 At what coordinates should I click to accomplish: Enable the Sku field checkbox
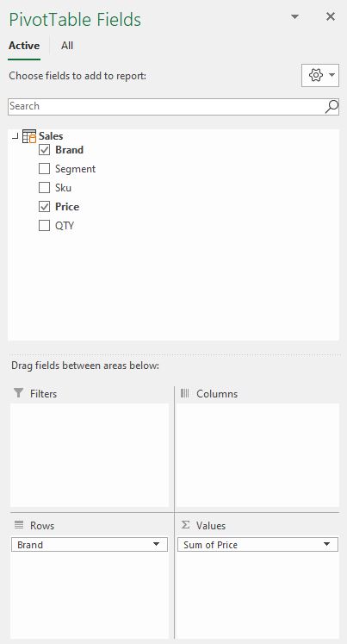click(44, 188)
